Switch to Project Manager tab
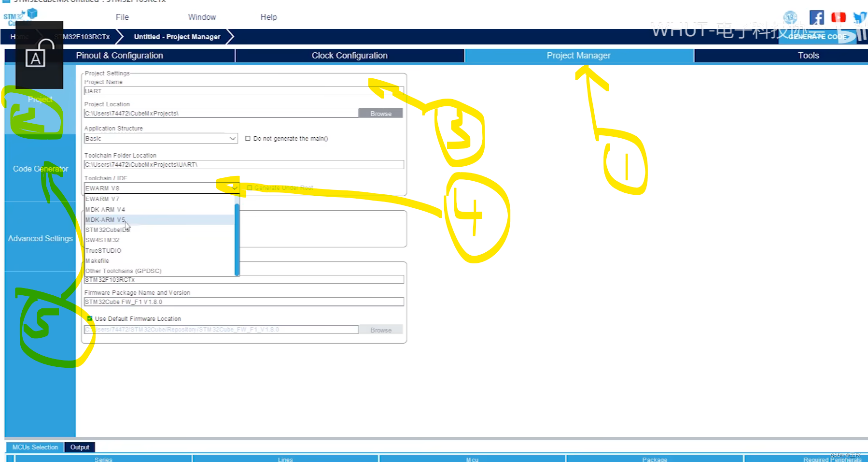The width and height of the screenshot is (868, 462). [579, 56]
